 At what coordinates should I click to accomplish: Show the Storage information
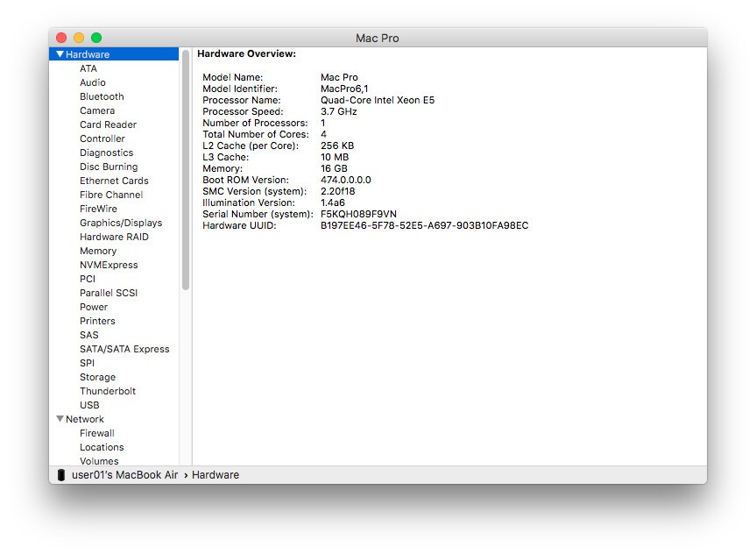point(97,377)
